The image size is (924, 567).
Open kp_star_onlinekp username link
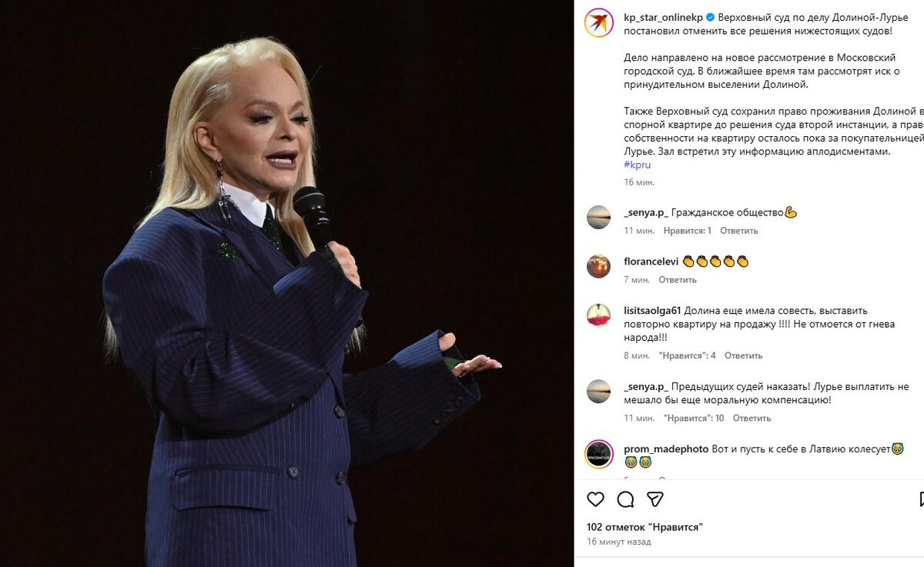tap(664, 17)
